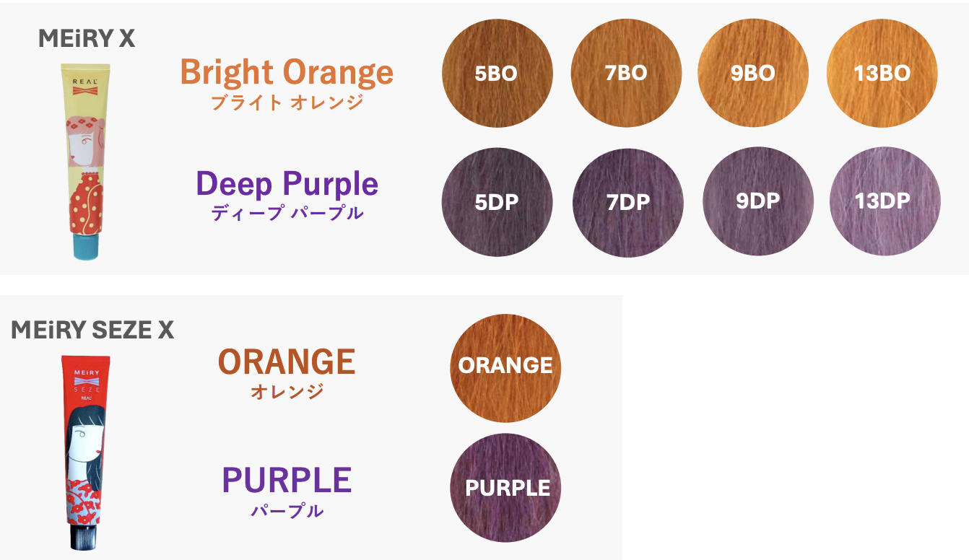Select the 7BO bright orange swatch
The width and height of the screenshot is (969, 560).
(x=626, y=74)
